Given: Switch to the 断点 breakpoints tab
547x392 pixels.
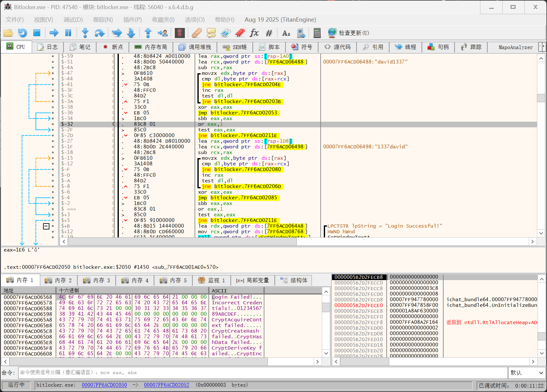Looking at the screenshot, I should tap(113, 47).
